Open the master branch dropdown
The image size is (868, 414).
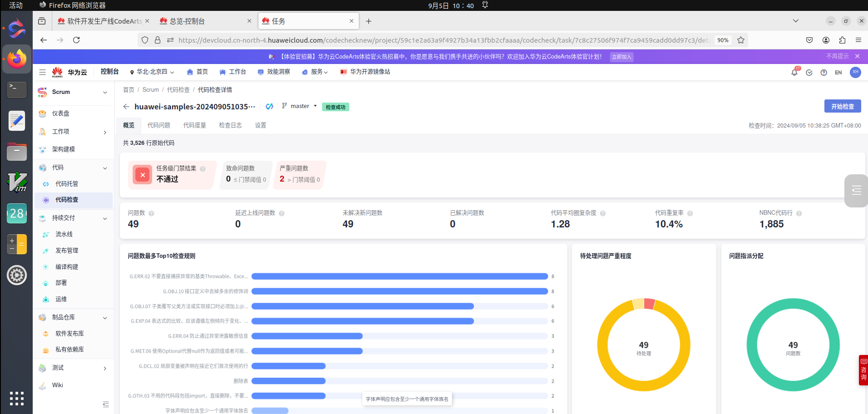point(299,106)
